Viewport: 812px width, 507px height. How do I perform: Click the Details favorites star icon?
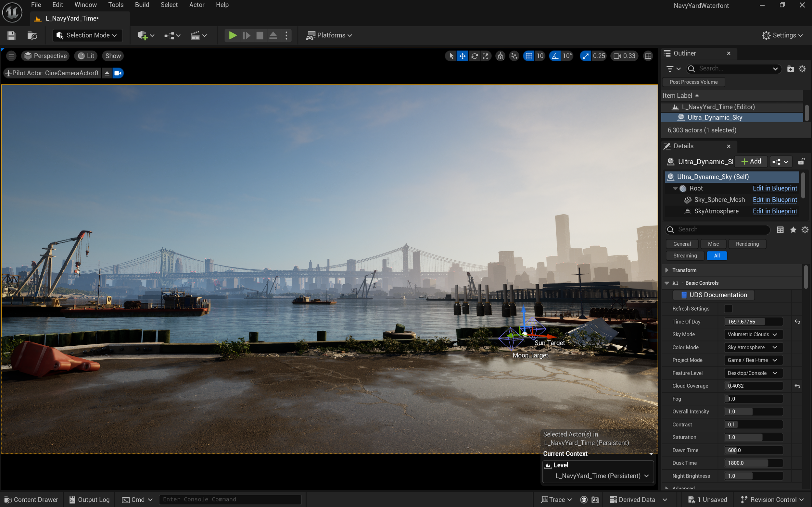[x=793, y=230]
